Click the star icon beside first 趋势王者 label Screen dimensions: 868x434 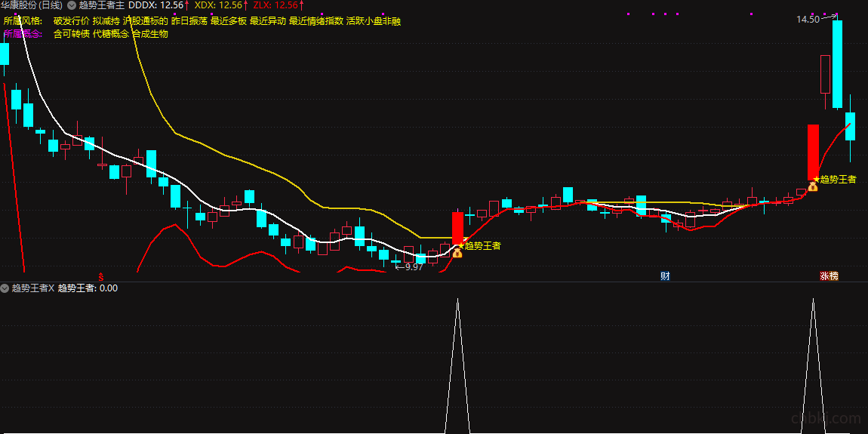pos(461,245)
